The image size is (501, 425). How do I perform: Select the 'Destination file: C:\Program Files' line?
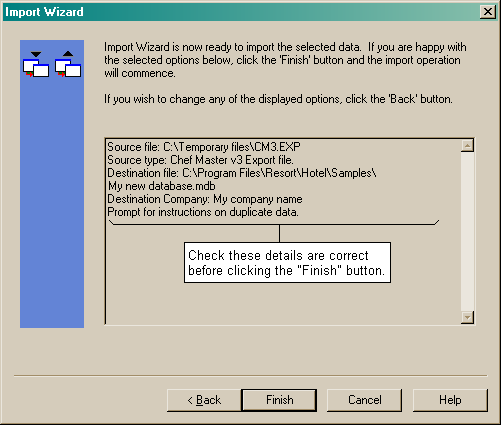pos(242,173)
